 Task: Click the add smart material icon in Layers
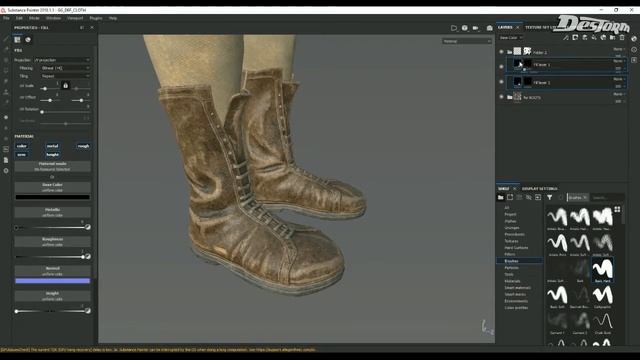point(603,38)
